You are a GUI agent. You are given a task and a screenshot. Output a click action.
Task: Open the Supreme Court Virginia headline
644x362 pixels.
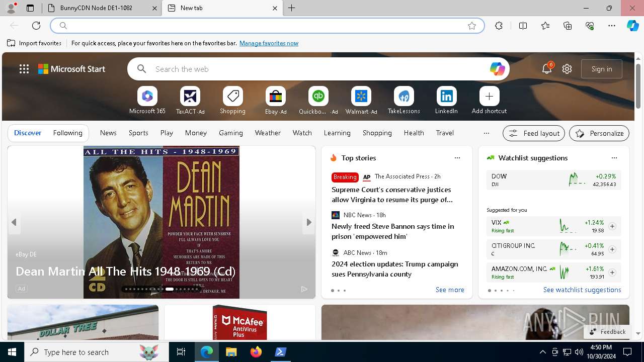coord(392,195)
